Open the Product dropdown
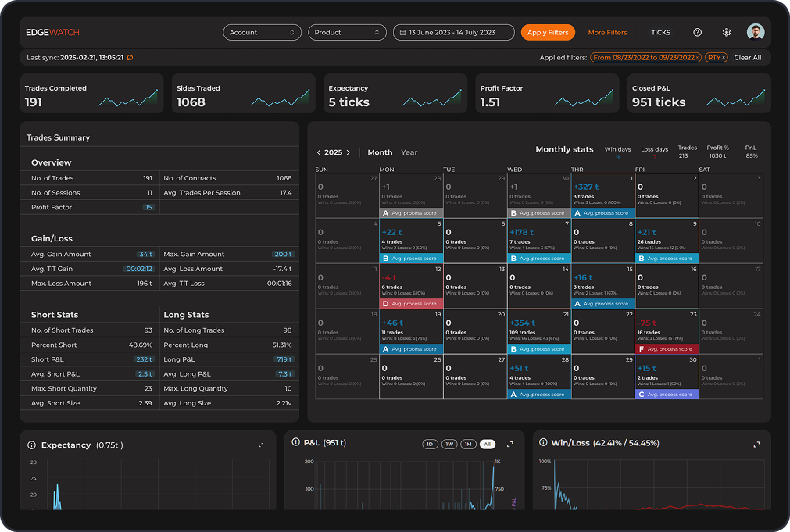790x532 pixels. pyautogui.click(x=347, y=33)
